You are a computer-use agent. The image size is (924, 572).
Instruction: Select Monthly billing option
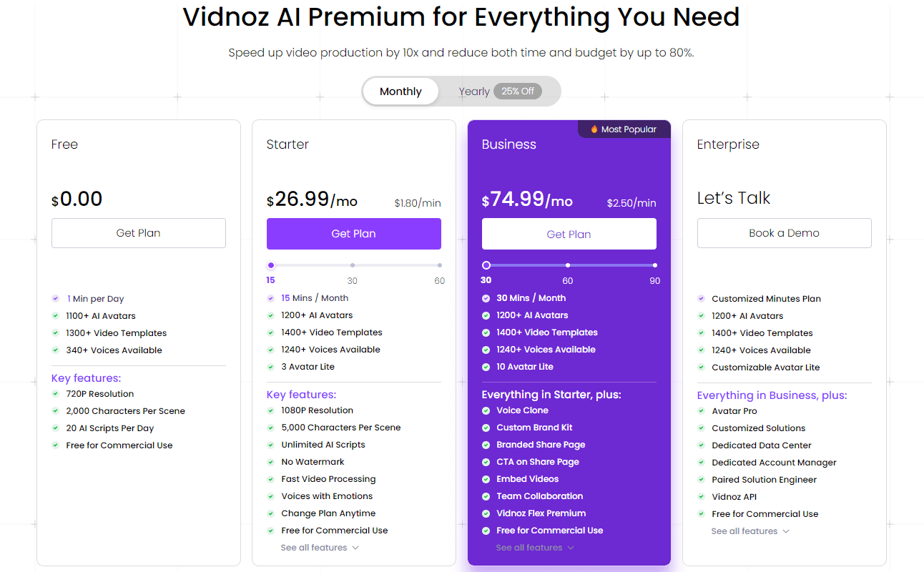[x=400, y=92]
